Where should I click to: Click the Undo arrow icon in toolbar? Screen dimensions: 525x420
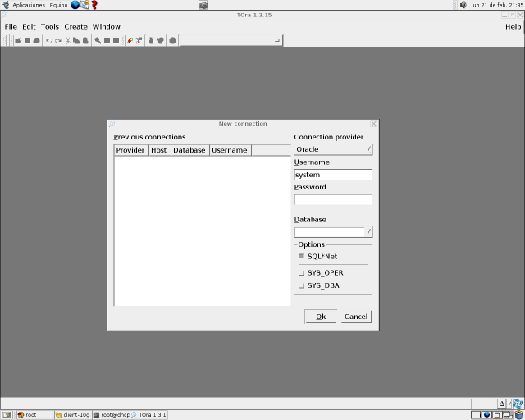tap(49, 40)
